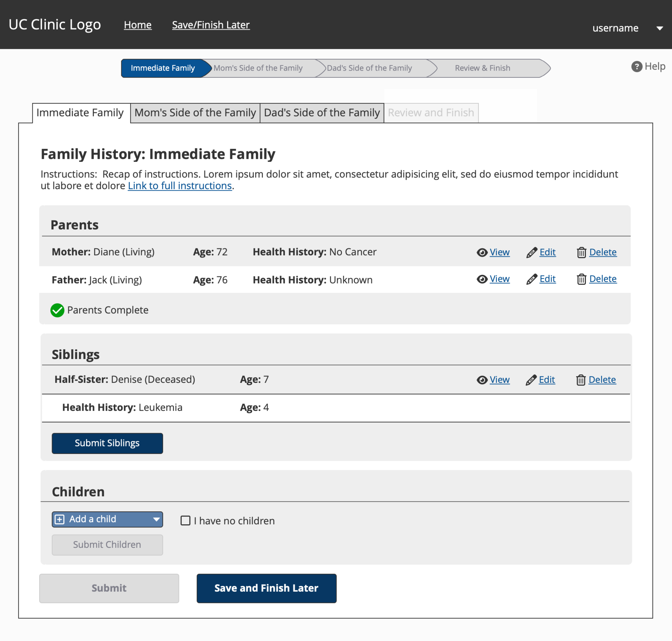Click the green Parents Complete checkmark
Screen dimensions: 672x641
(x=57, y=310)
